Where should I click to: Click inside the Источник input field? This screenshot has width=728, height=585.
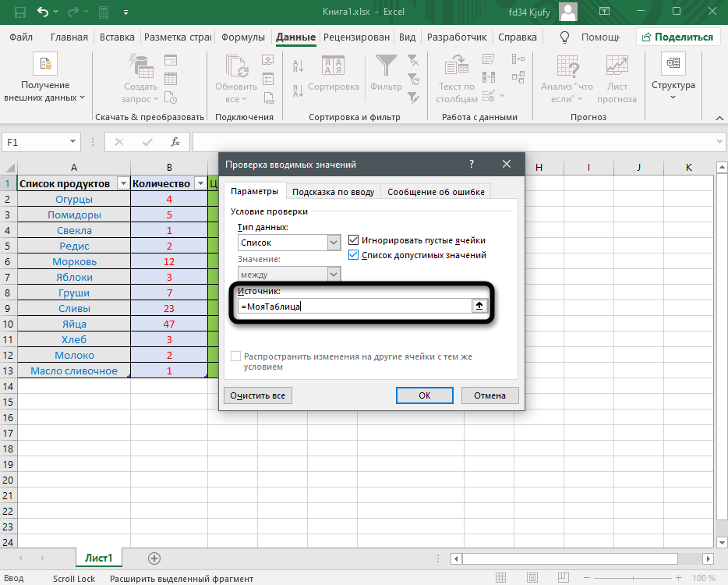click(355, 307)
